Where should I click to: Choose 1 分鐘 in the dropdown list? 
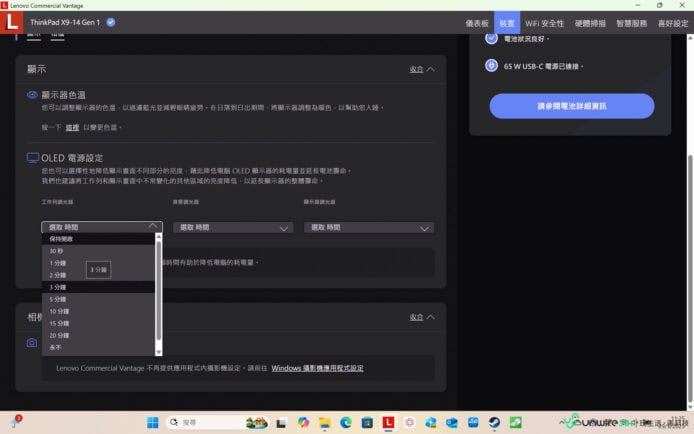pyautogui.click(x=98, y=263)
